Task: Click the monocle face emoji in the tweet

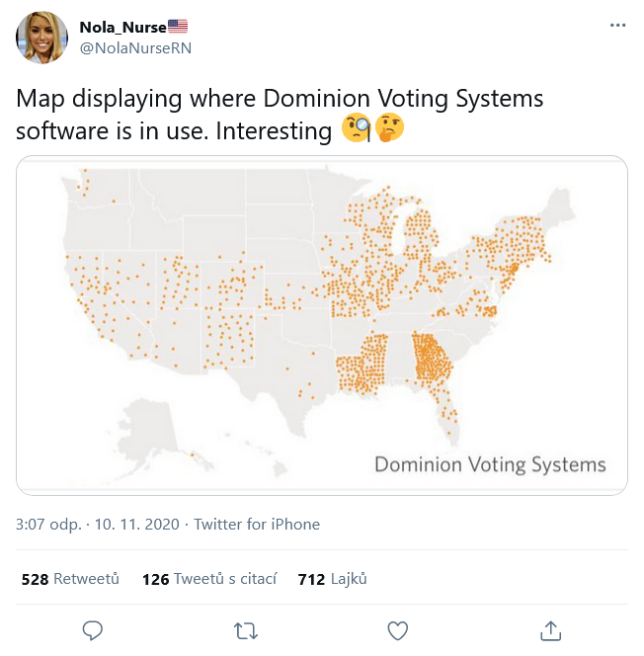Action: 355,129
